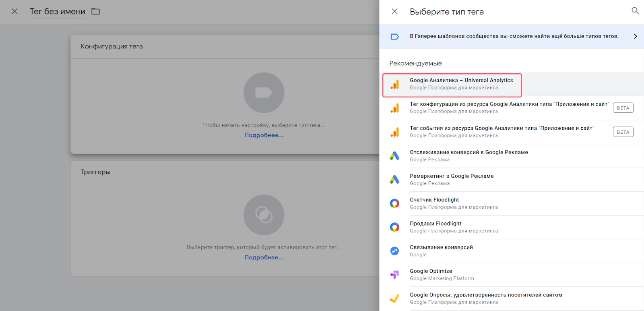This screenshot has width=644, height=311.
Task: Open Подробнее link under tag configuration
Action: coord(264,135)
